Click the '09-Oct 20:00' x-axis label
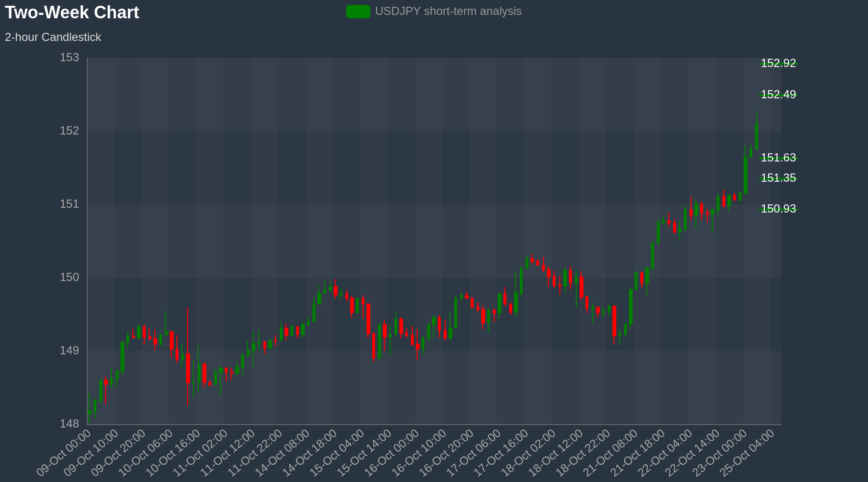 pyautogui.click(x=119, y=453)
